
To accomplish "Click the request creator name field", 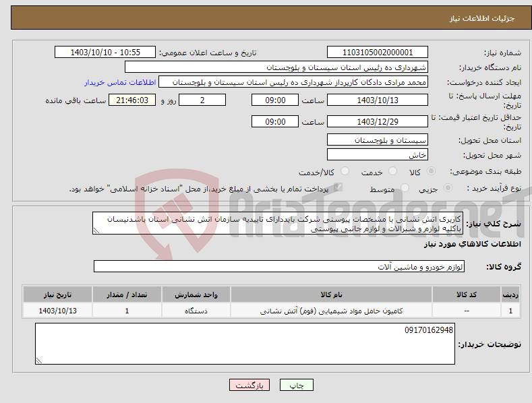I will 293,82.
